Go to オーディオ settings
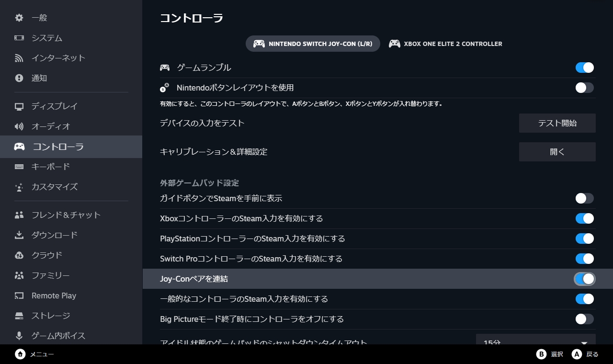 pyautogui.click(x=71, y=126)
